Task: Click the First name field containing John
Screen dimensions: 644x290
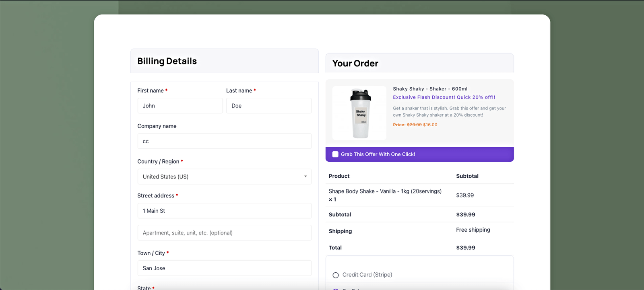Action: [x=180, y=106]
